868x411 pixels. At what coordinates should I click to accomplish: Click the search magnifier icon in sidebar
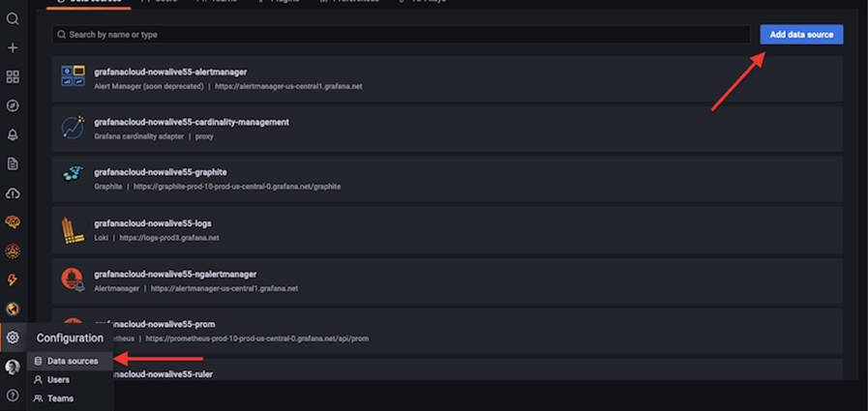[13, 19]
